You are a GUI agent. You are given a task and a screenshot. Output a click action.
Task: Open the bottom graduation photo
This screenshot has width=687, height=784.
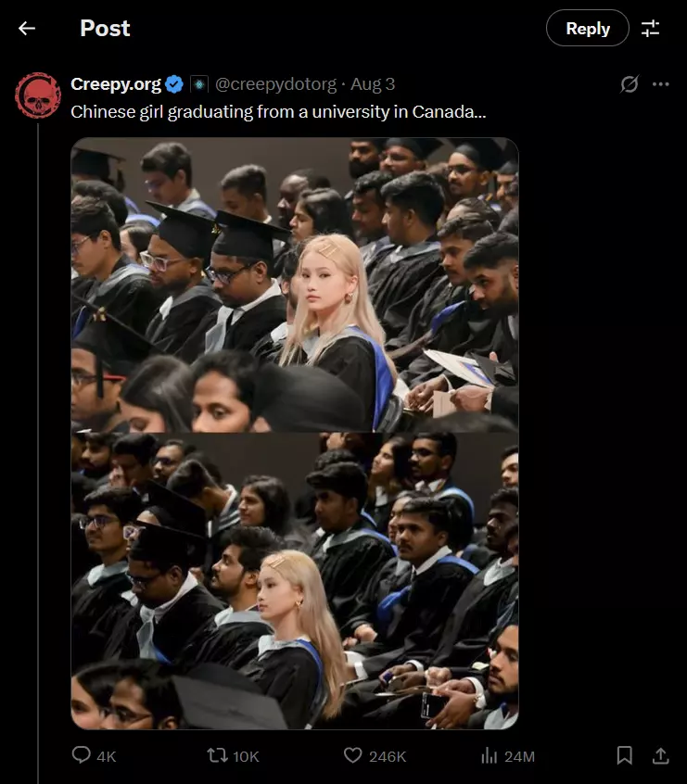pos(295,581)
